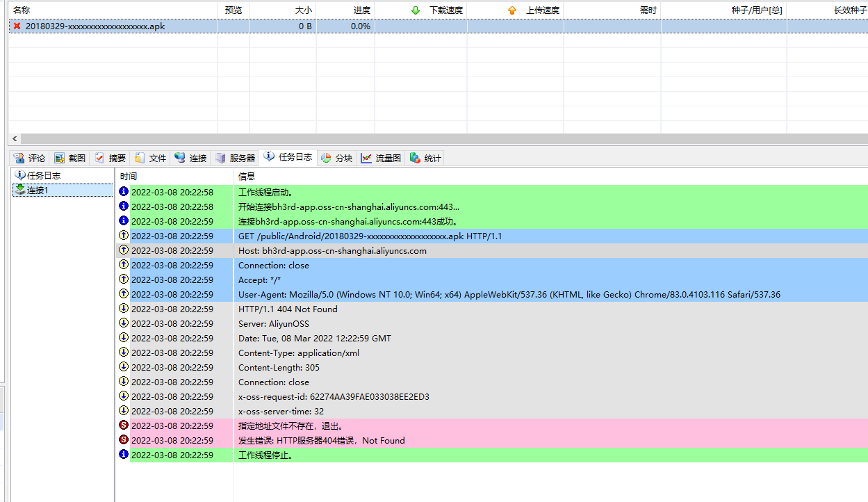Switch to the 文件 files tab
868x502 pixels.
(x=151, y=158)
